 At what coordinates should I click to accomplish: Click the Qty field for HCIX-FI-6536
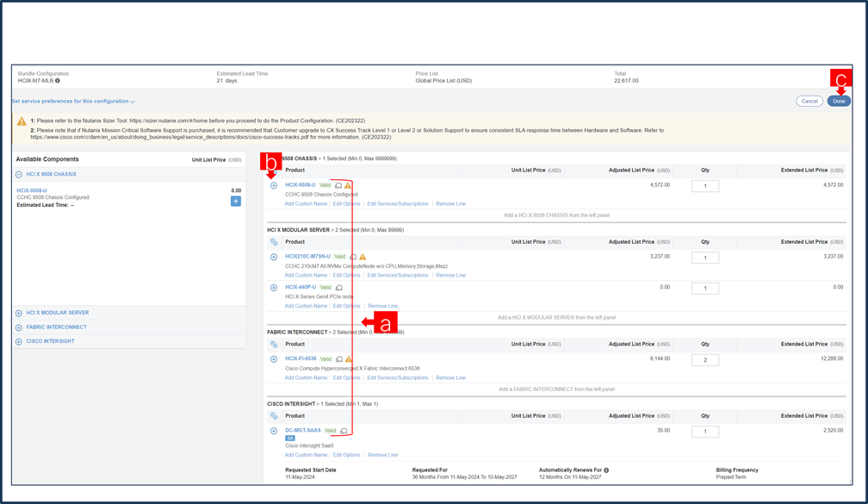[x=705, y=360]
